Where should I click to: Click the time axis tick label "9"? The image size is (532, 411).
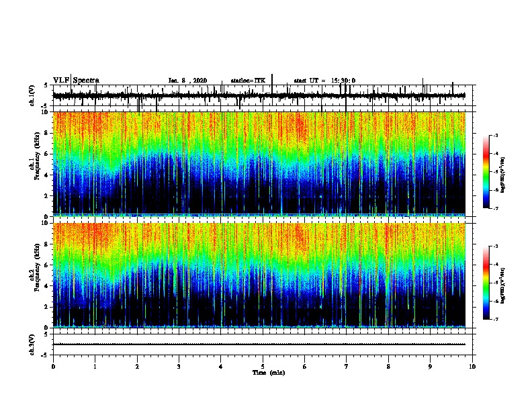pyautogui.click(x=430, y=367)
